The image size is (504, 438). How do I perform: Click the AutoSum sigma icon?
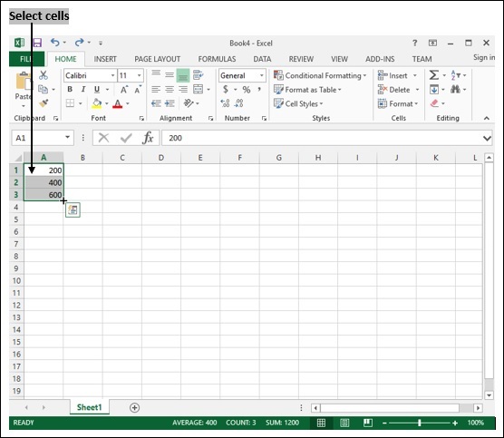click(433, 75)
